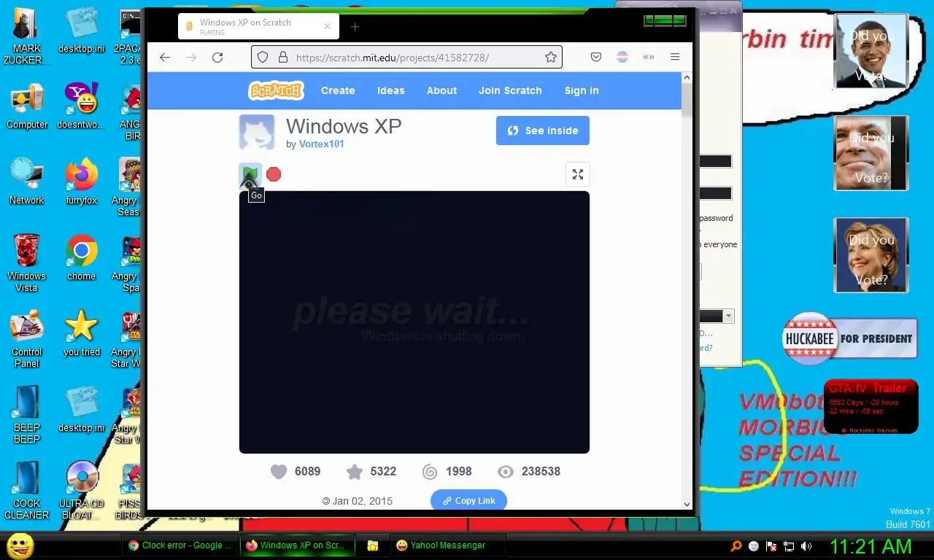
Task: Select the Windows XP on Scratch tab
Action: (258, 27)
